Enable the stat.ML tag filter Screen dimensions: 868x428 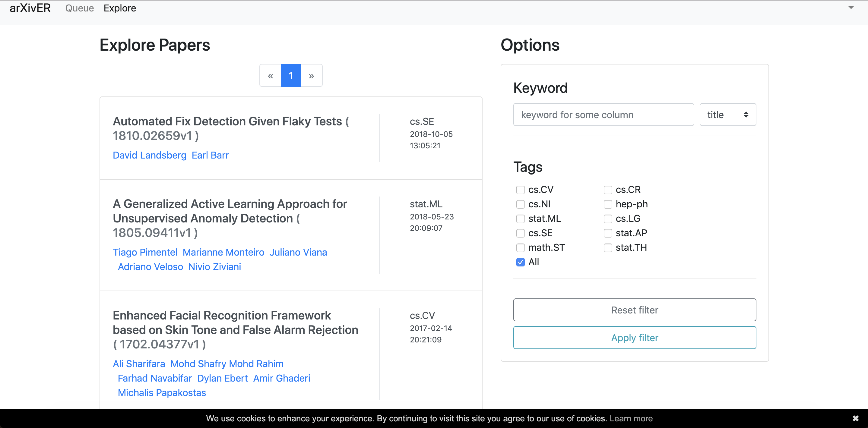(520, 219)
